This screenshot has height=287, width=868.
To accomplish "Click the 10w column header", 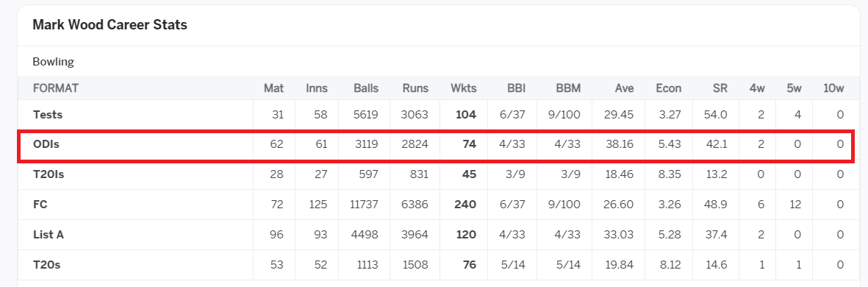I will tap(833, 88).
